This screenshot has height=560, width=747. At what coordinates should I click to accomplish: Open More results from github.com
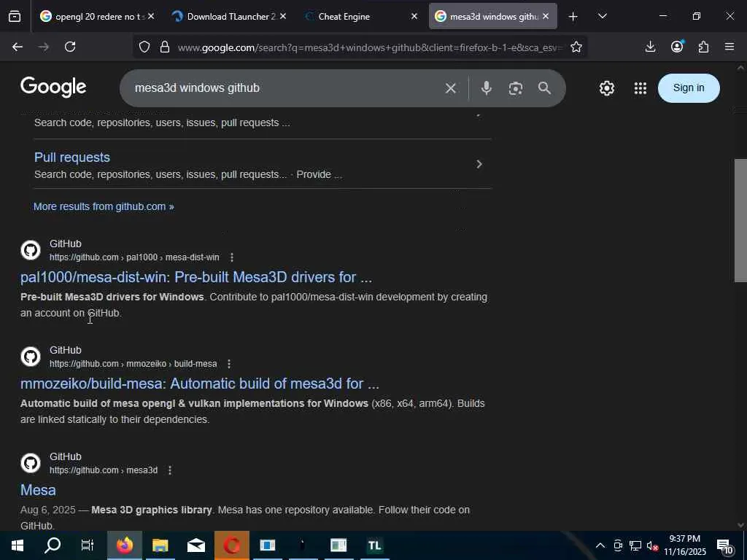point(104,206)
